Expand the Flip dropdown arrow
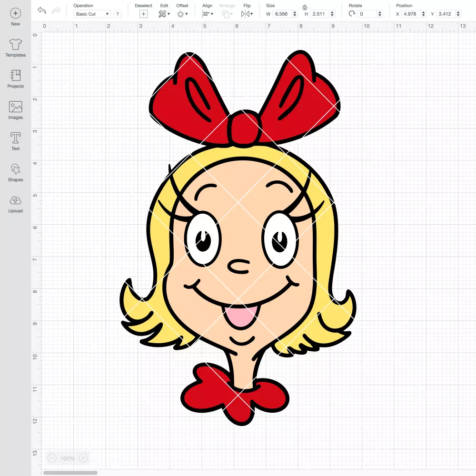Viewport: 476px width, 476px height. pyautogui.click(x=252, y=14)
